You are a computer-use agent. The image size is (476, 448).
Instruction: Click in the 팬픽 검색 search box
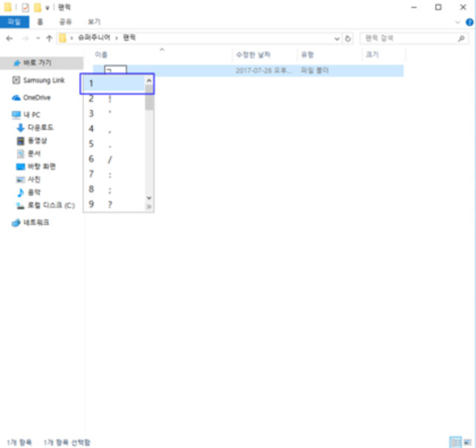coord(405,38)
